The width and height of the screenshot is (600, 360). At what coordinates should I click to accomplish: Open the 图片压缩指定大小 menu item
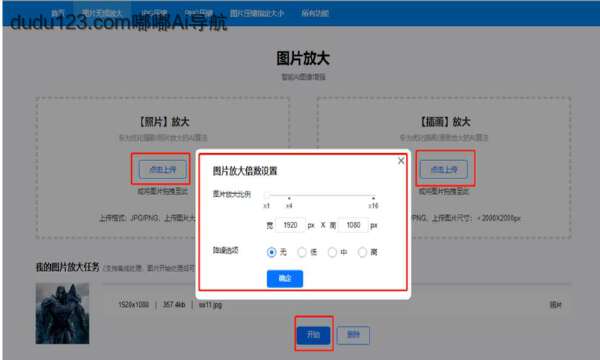click(x=257, y=13)
